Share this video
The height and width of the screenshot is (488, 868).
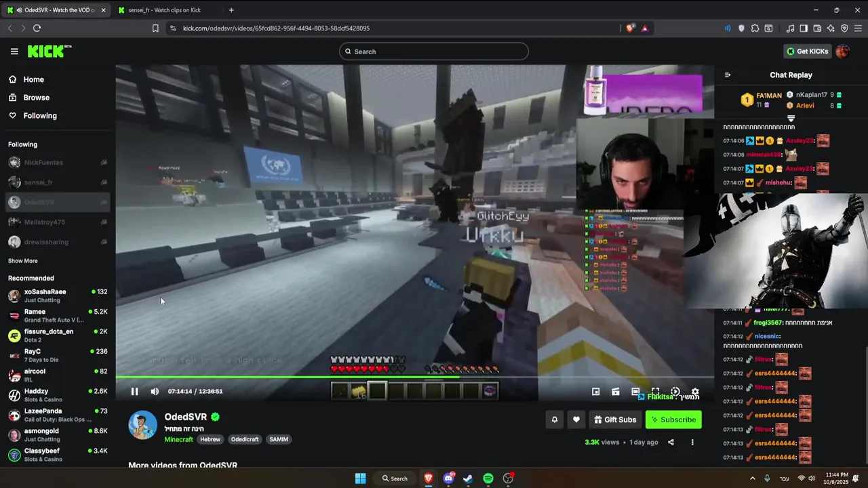pos(671,442)
